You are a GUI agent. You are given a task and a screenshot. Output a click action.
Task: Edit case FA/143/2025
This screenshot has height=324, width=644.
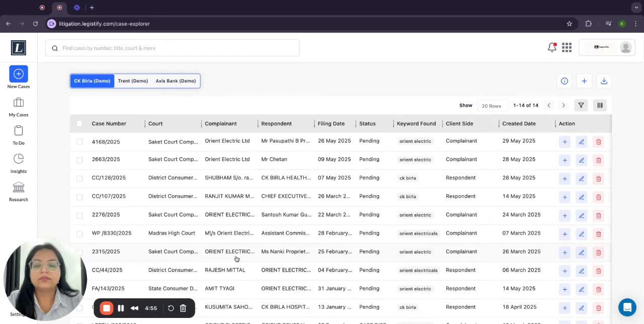pos(582,289)
